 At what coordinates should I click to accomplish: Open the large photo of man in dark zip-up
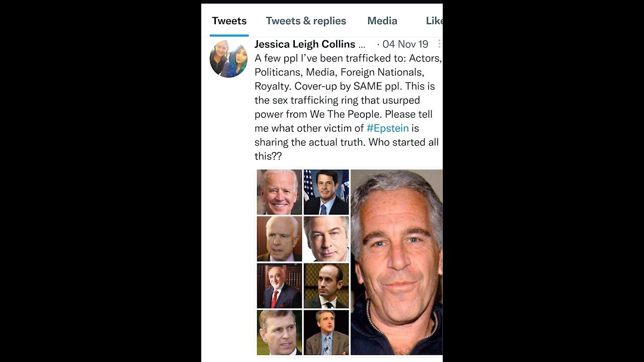click(396, 262)
